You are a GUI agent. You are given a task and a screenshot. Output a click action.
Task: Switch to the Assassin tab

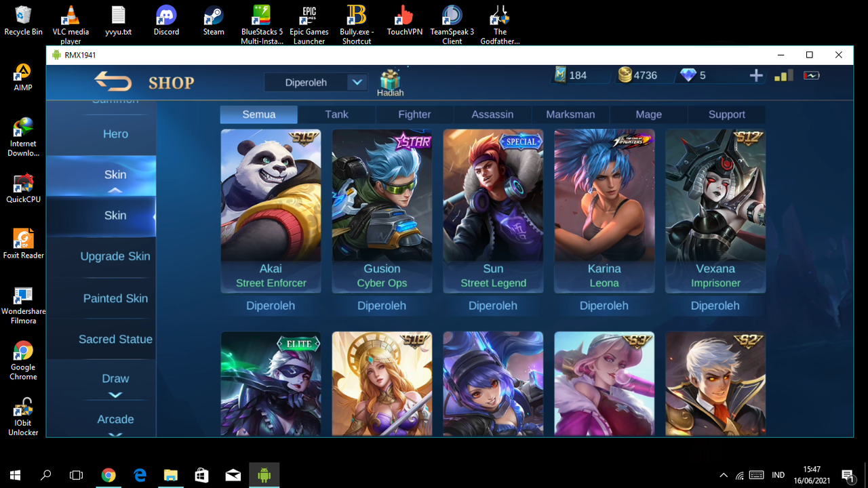492,115
